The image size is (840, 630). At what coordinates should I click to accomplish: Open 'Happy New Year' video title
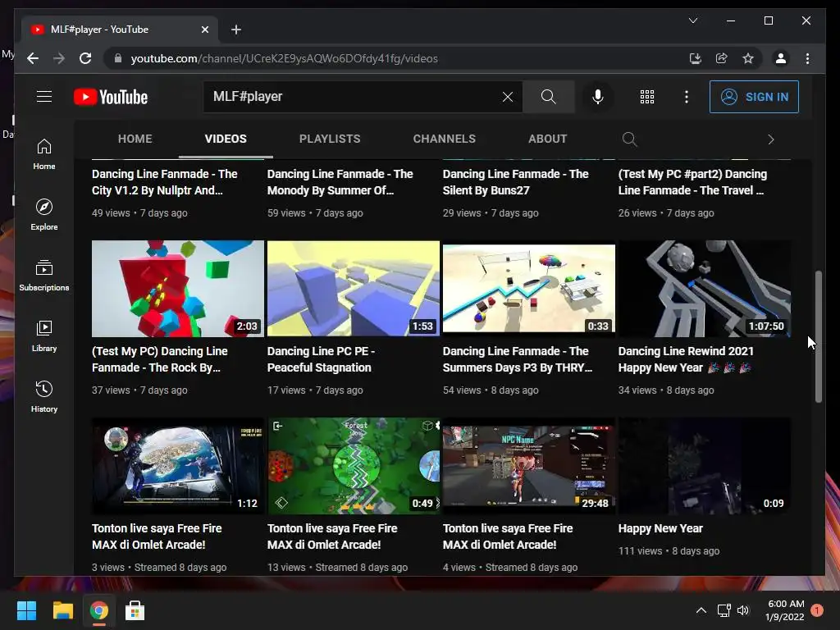(x=660, y=528)
